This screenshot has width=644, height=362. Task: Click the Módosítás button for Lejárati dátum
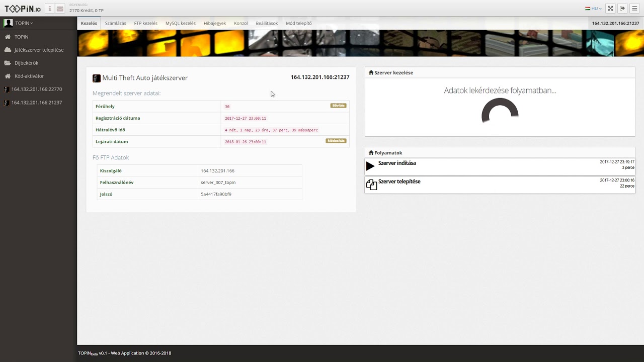[x=337, y=141]
